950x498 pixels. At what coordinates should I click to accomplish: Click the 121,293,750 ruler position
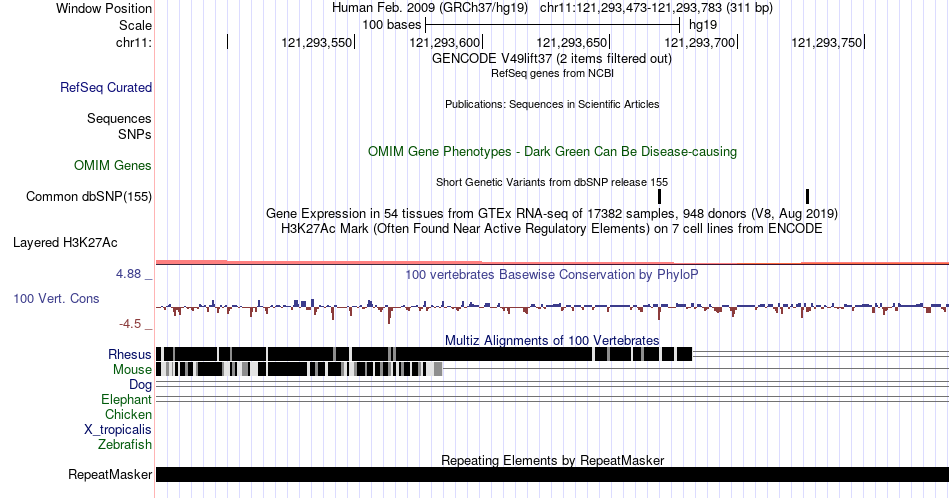tap(826, 42)
